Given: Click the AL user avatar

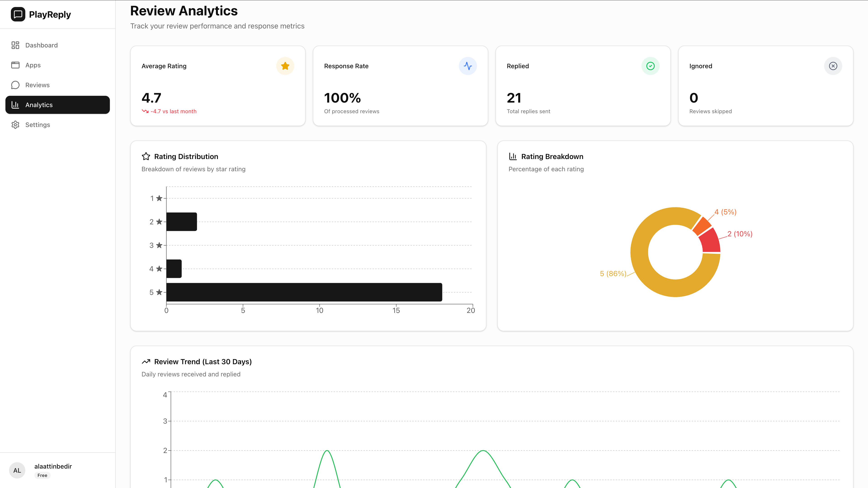Looking at the screenshot, I should click(17, 470).
